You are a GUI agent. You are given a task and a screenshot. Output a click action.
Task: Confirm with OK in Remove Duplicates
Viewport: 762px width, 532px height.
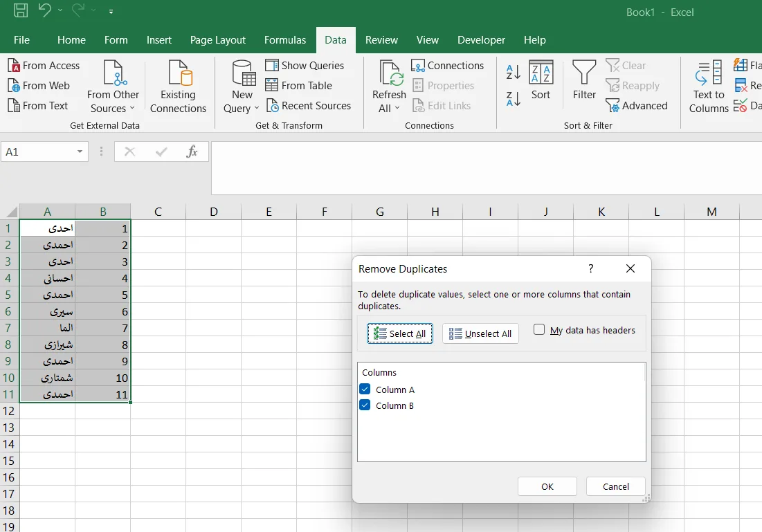pos(547,486)
